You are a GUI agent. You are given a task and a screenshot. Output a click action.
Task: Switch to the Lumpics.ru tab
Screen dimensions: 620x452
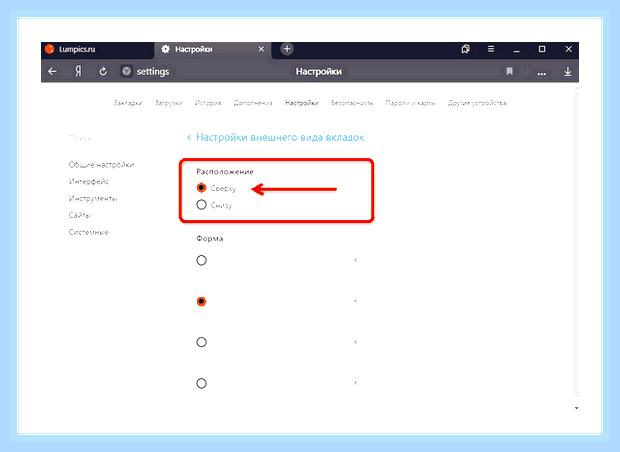pos(97,49)
